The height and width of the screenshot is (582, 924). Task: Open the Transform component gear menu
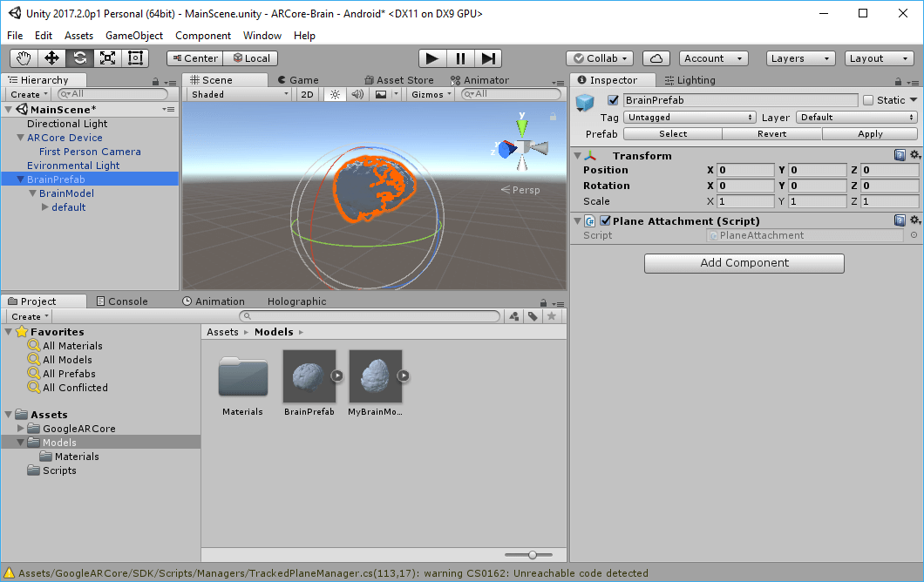tap(914, 155)
